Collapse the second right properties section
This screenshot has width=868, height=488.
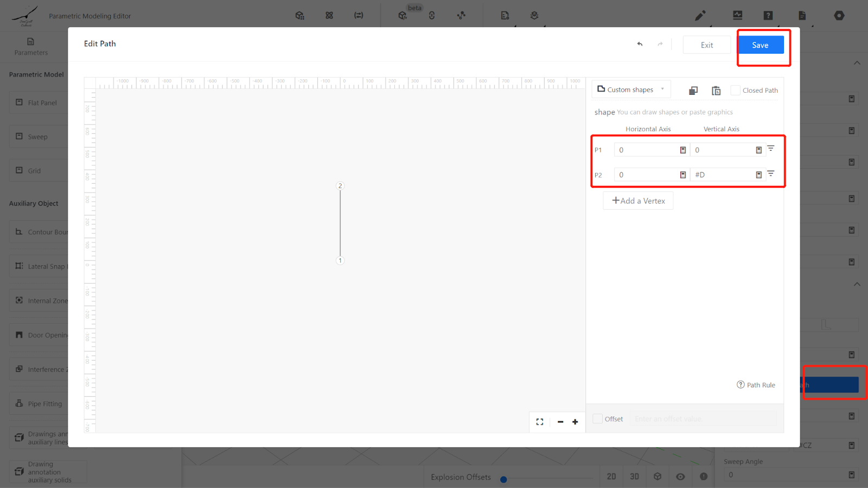(857, 284)
